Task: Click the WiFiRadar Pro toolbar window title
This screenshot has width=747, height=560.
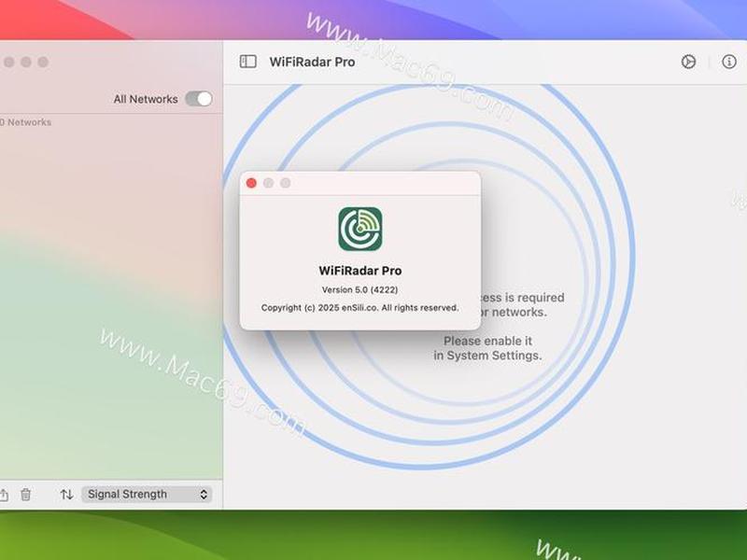Action: (312, 63)
